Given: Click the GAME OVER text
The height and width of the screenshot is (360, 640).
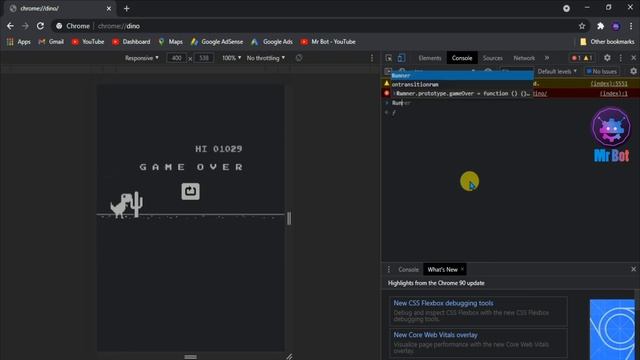Looking at the screenshot, I should [x=191, y=167].
